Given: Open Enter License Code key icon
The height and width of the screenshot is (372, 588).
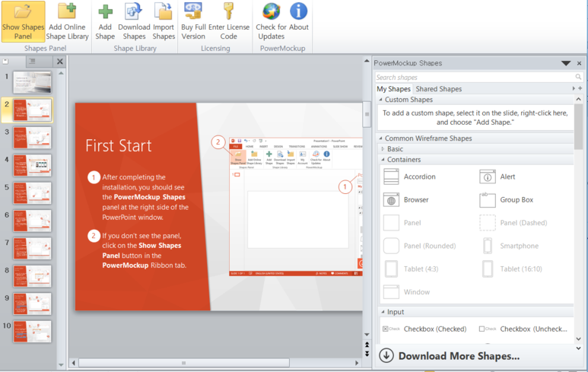Looking at the screenshot, I should coord(229,11).
